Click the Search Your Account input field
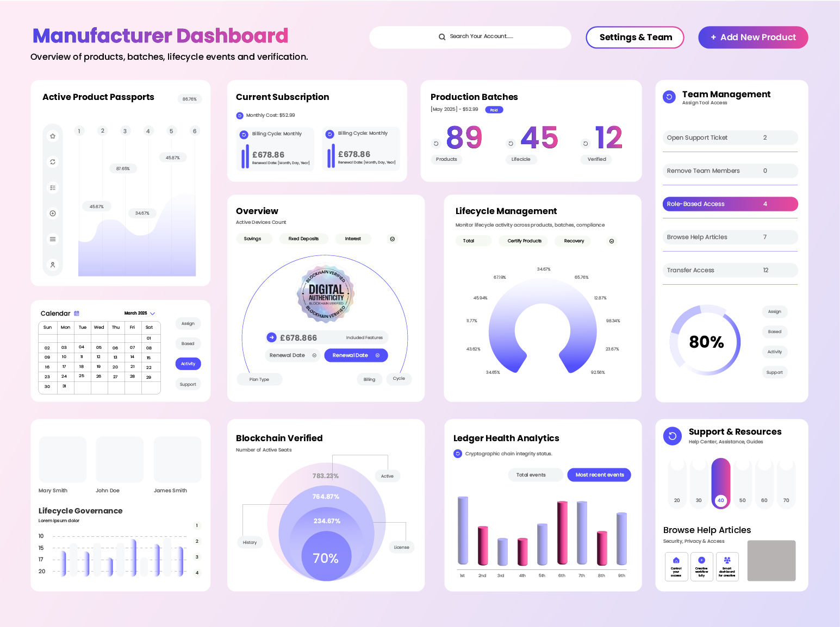This screenshot has width=840, height=627. (470, 37)
